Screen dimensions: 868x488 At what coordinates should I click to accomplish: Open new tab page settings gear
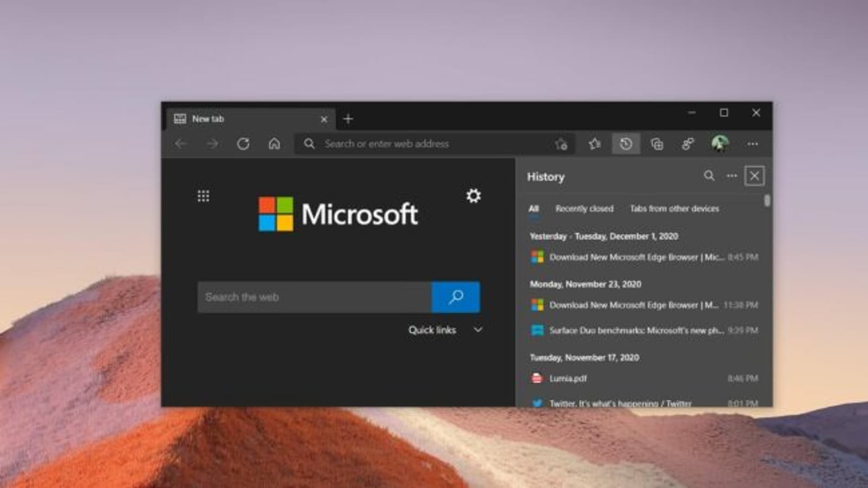point(474,196)
